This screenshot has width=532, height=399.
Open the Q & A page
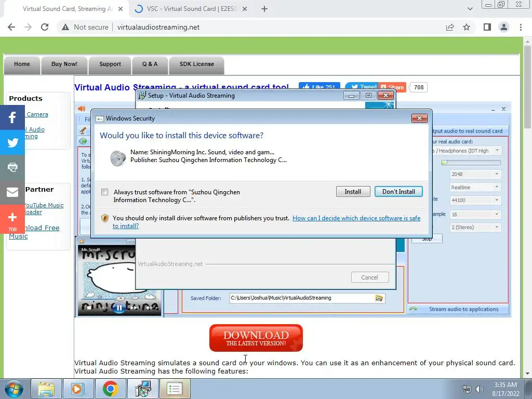click(150, 64)
